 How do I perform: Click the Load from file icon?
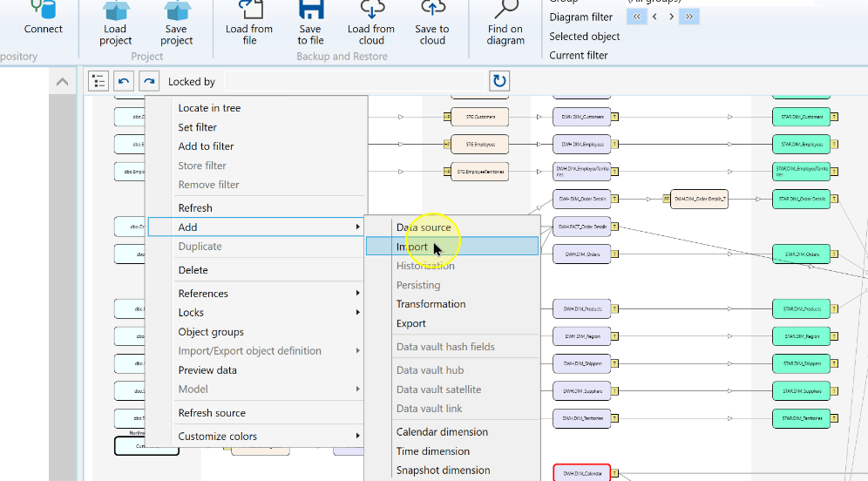pos(249,10)
